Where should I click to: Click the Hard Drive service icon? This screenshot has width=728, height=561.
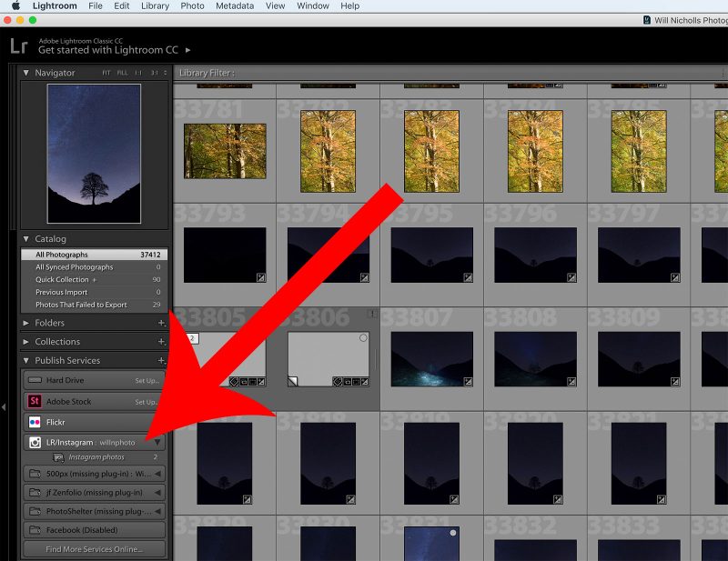click(35, 380)
